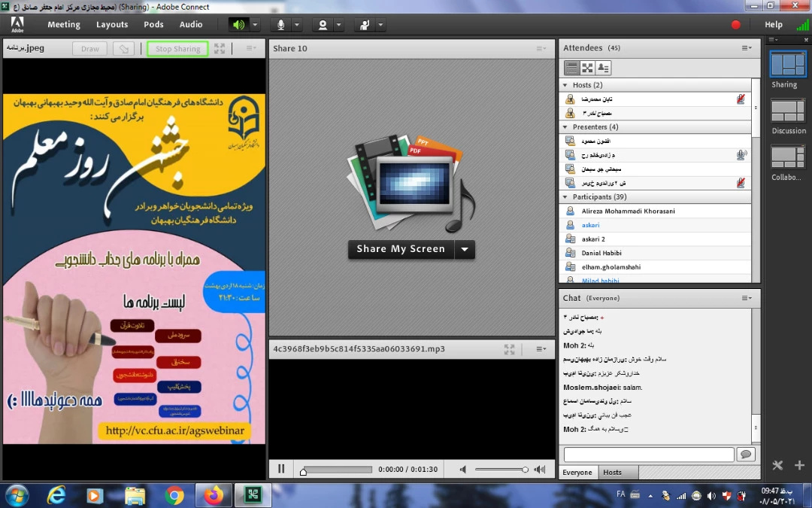Click the Stop Sharing button
Screen dimensions: 812x508
(177, 49)
